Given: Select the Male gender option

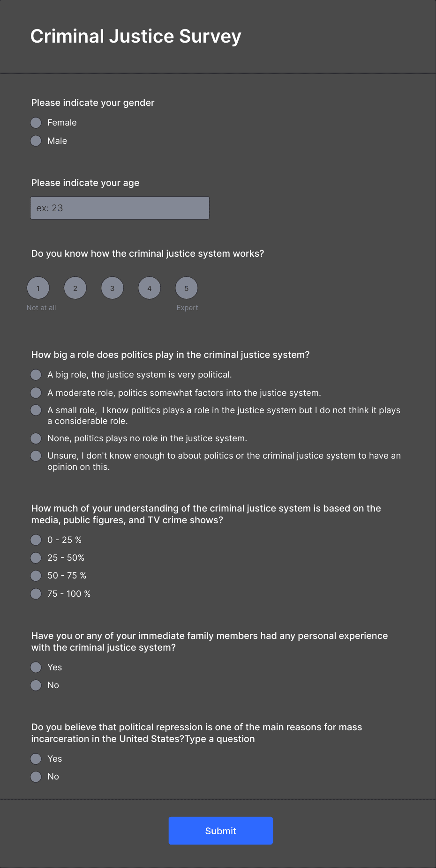Looking at the screenshot, I should point(36,141).
